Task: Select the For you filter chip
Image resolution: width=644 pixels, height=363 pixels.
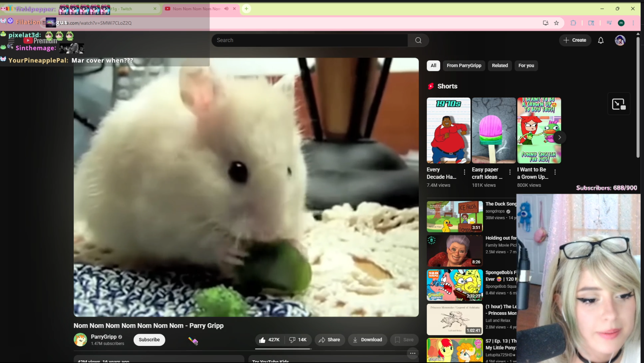Action: [526, 66]
